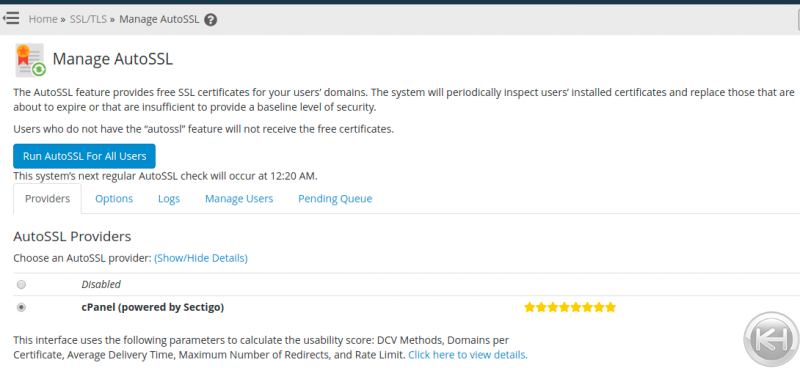This screenshot has height=368, width=800.
Task: Open the Logs tab
Action: (x=169, y=199)
